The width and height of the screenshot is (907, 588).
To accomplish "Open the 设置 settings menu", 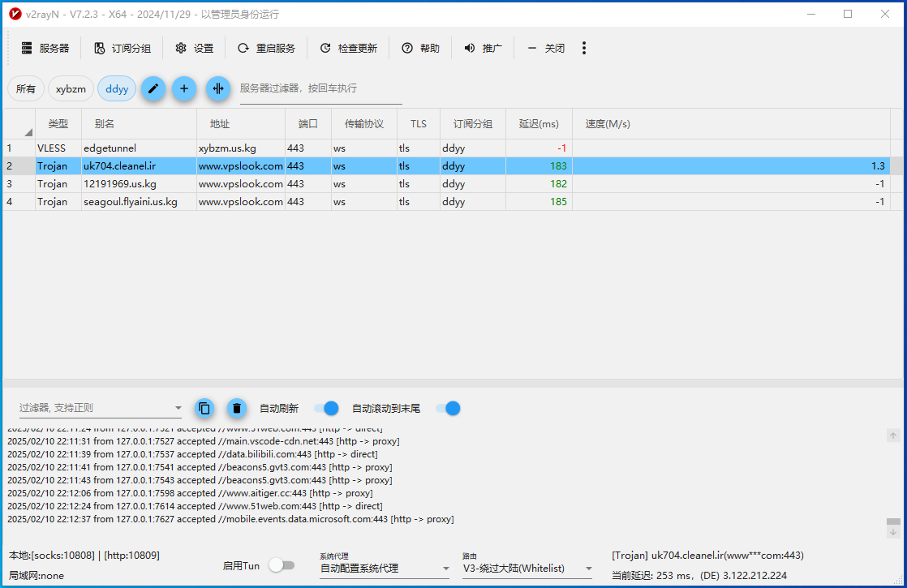I will [195, 49].
